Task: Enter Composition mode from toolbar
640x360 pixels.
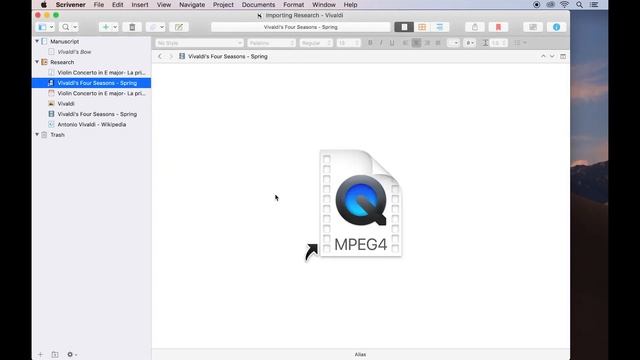Action: 533,27
